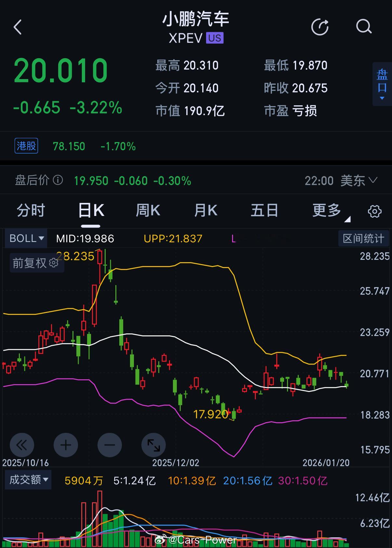This screenshot has height=548, width=392.
Task: Switch to the 五日 tab
Action: pos(264,210)
